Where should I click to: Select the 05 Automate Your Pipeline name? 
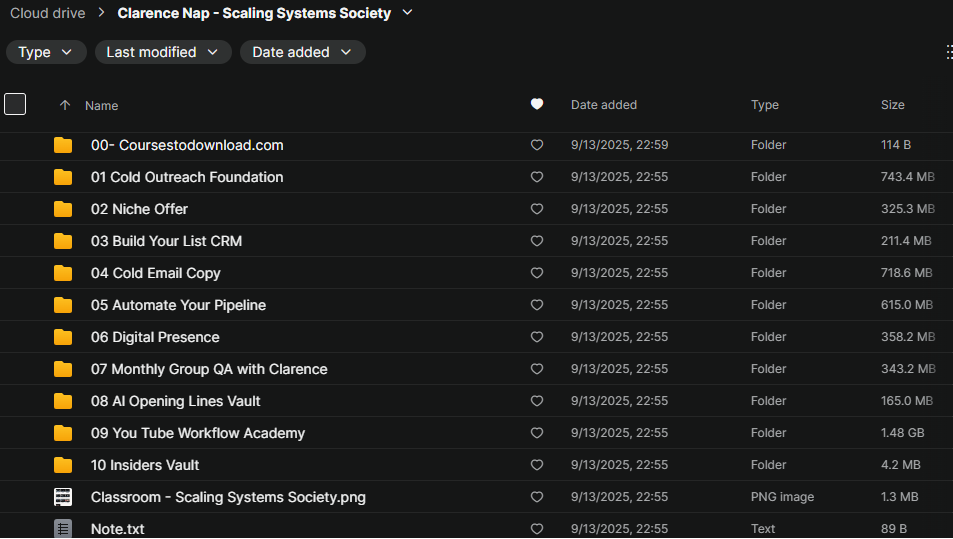[178, 305]
